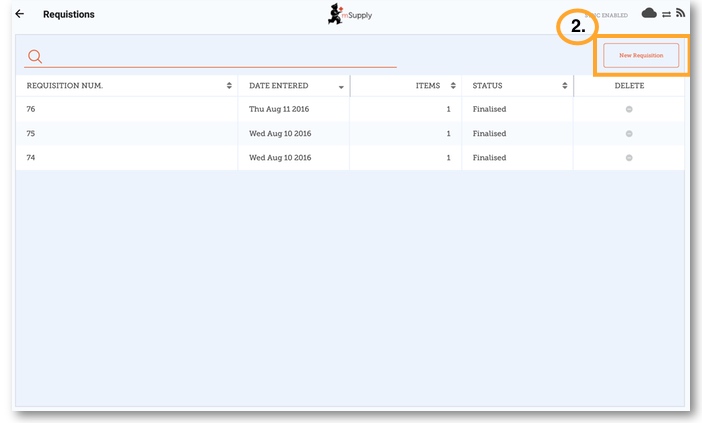Screen dimensions: 702x423
Task: Sort by Status column
Action: 517,86
